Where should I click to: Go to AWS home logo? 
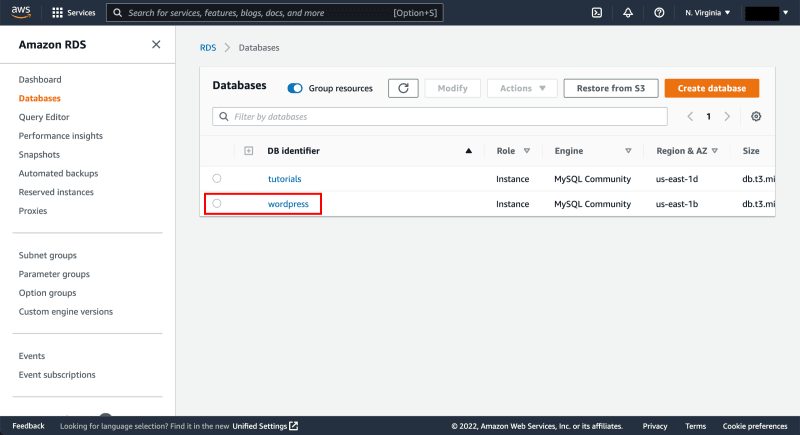pos(21,12)
